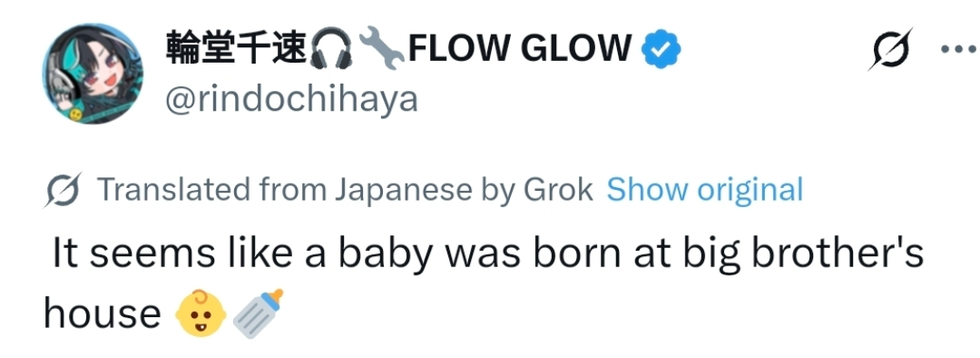Click the headphones emoji in the display name

click(331, 49)
